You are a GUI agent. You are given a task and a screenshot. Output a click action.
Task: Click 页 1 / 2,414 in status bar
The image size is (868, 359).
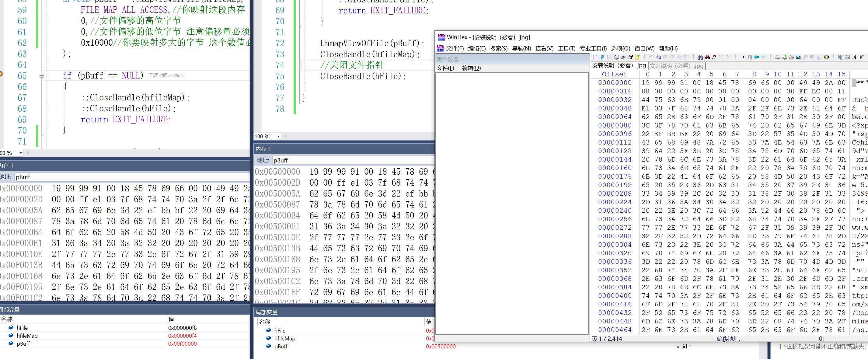[x=607, y=339]
